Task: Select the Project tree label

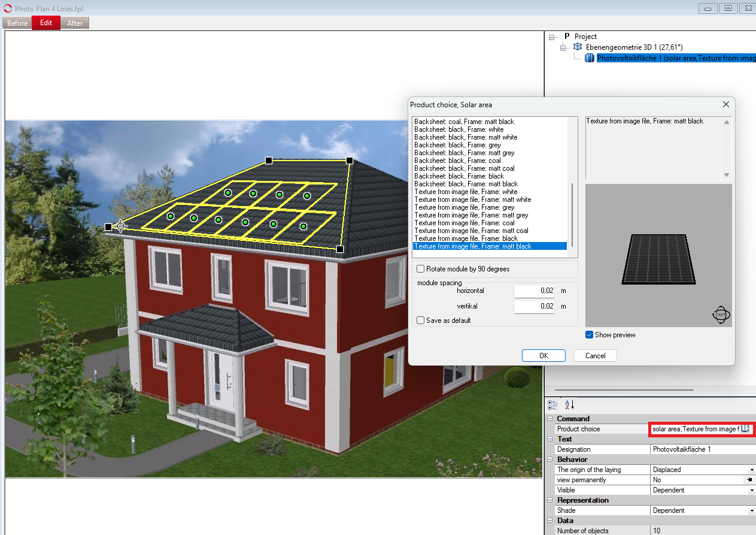Action: coord(585,37)
